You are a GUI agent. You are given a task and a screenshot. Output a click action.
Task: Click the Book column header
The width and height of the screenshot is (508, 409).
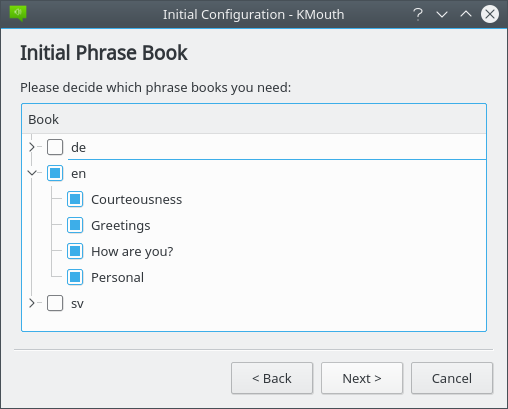point(254,119)
